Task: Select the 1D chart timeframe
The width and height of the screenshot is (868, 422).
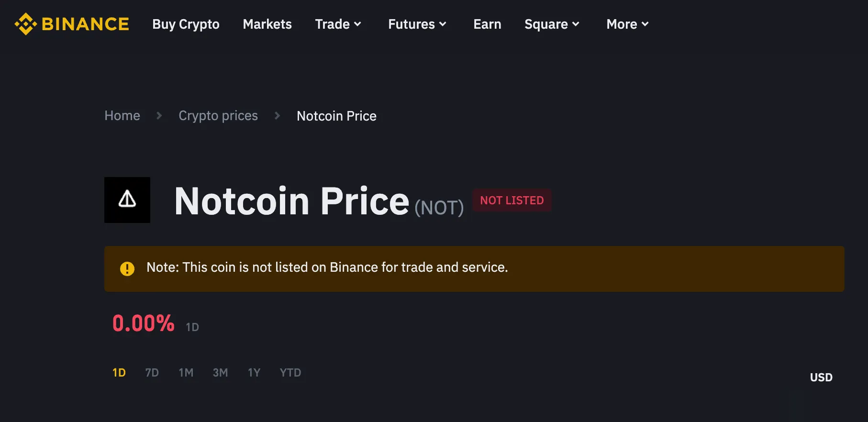Action: [x=119, y=373]
